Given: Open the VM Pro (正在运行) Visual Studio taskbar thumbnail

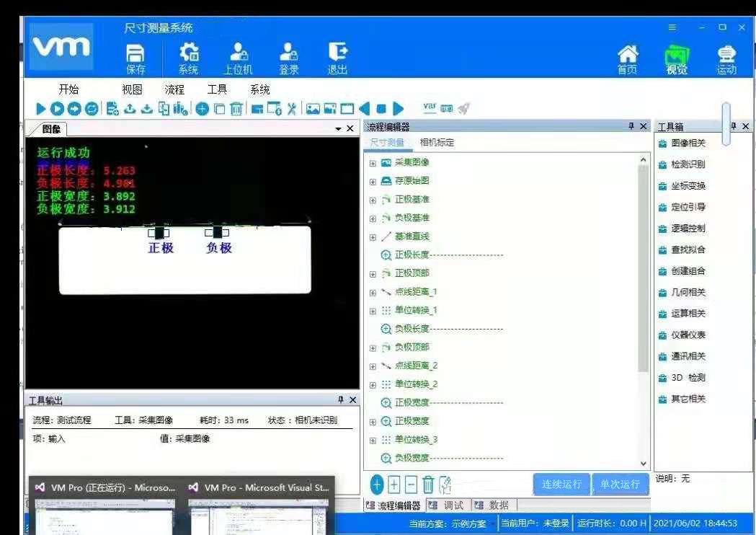Looking at the screenshot, I should pos(104,505).
